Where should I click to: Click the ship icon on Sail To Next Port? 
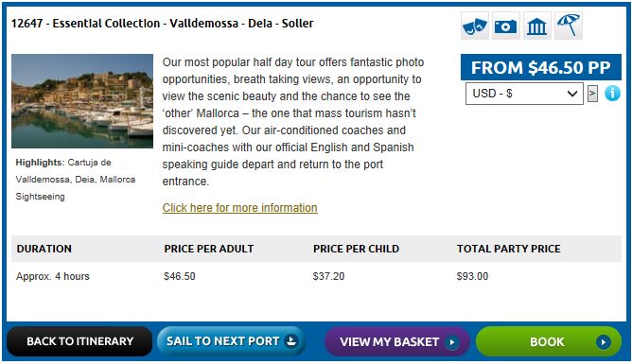point(291,341)
